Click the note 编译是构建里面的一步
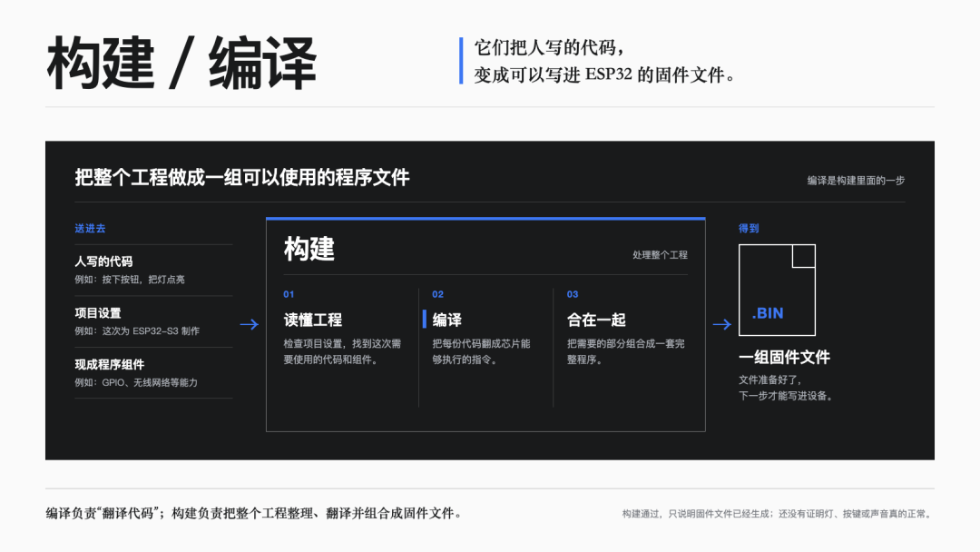This screenshot has height=552, width=980. point(856,181)
